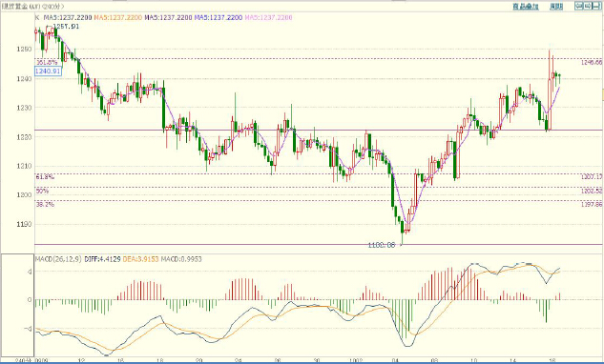The width and height of the screenshot is (604, 364).
Task: Click the DEA:3.9153 readout
Action: (140, 259)
